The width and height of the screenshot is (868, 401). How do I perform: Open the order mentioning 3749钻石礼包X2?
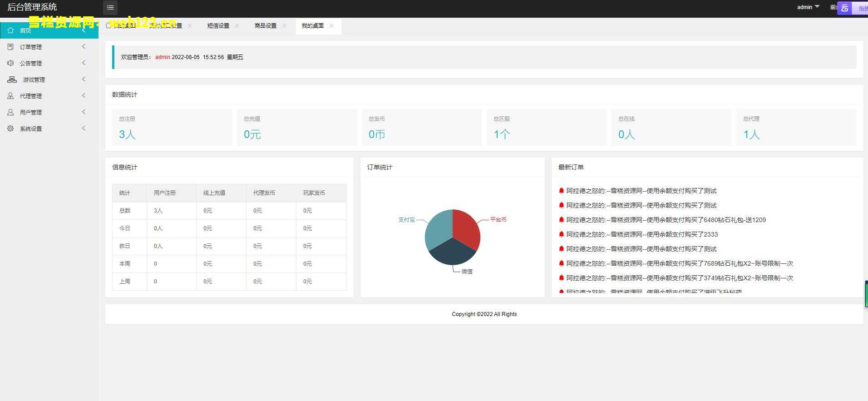(680, 278)
